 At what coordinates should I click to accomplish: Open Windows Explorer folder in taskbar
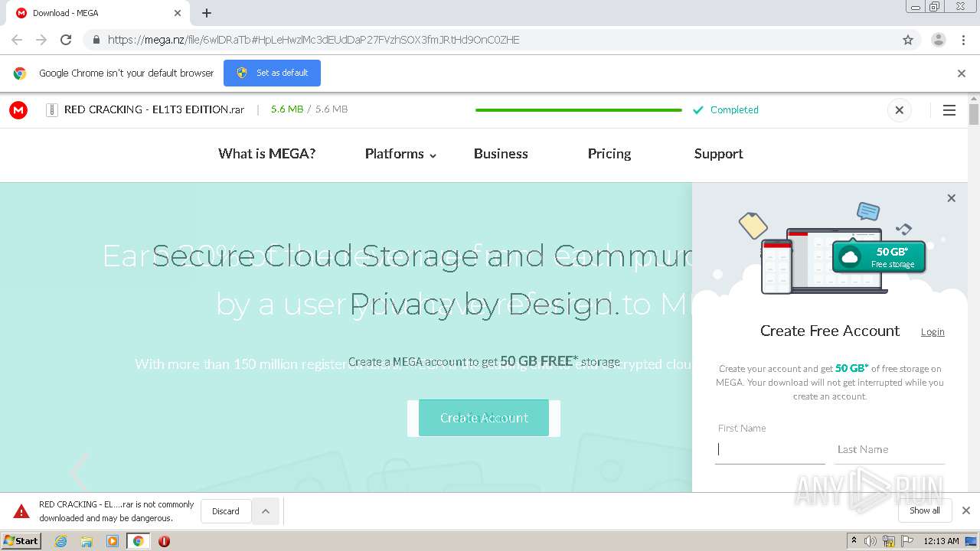(87, 541)
